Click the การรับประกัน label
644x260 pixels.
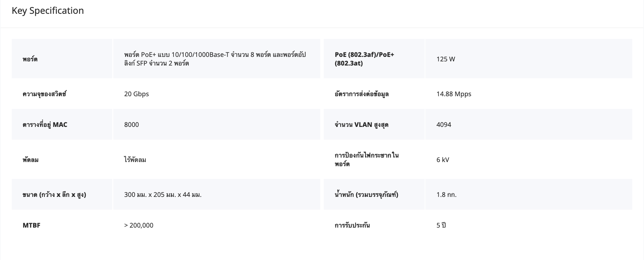(x=352, y=225)
